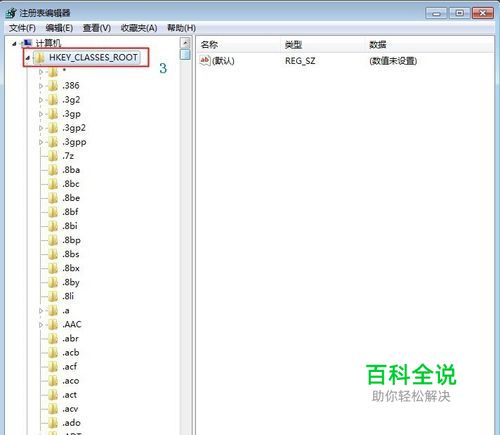
Task: Expand the .AAC key arrow
Action: pyautogui.click(x=41, y=324)
